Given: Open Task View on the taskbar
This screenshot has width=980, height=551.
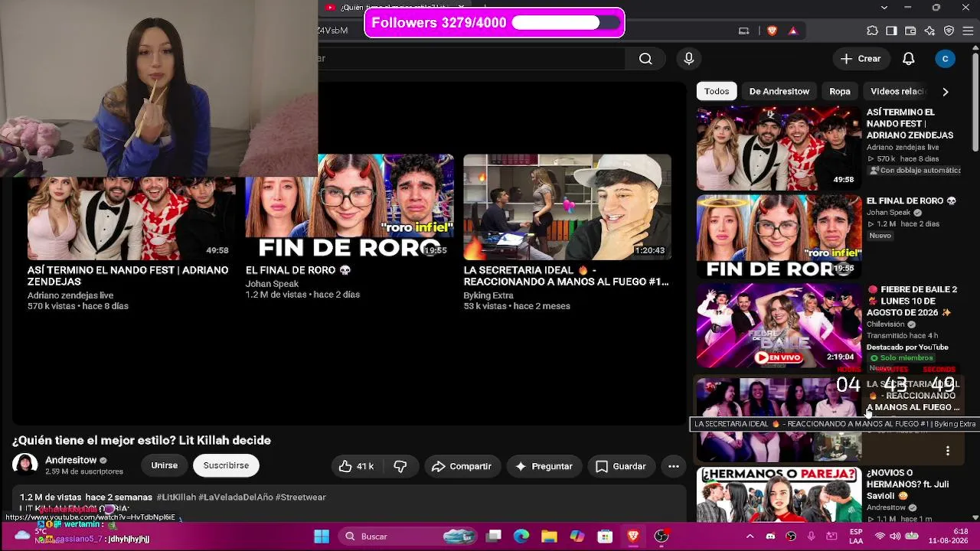Looking at the screenshot, I should pos(494,536).
